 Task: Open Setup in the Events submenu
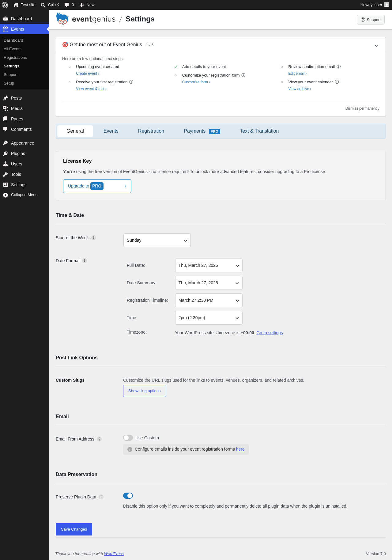pyautogui.click(x=9, y=83)
